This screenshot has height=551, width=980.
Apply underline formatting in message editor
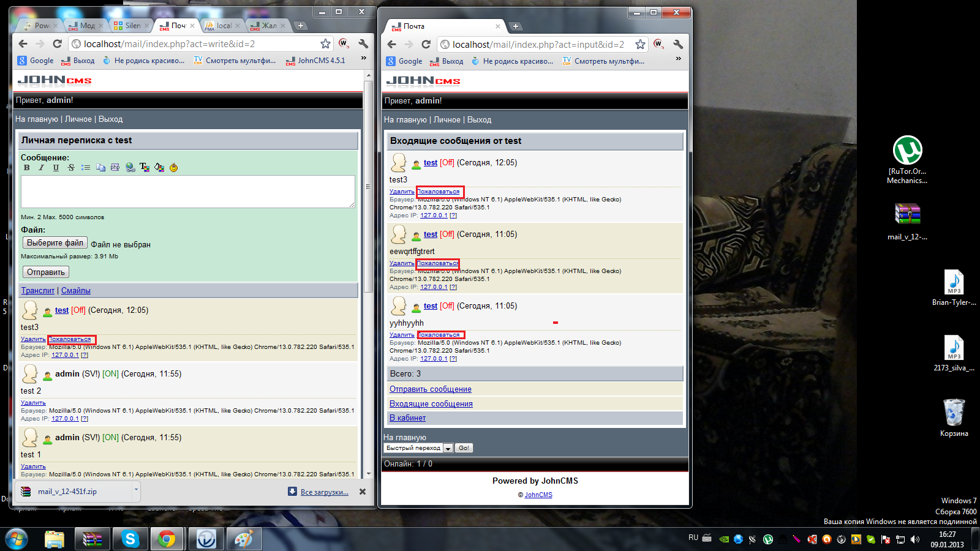[x=56, y=168]
